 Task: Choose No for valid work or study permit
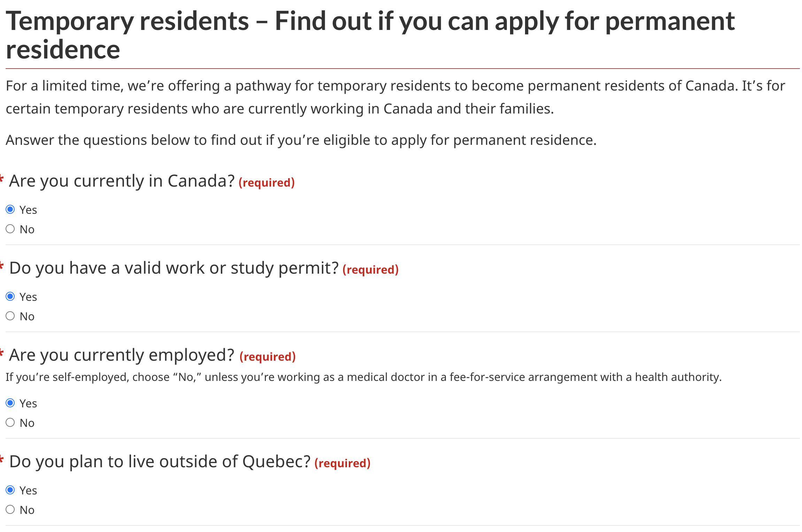(x=10, y=316)
